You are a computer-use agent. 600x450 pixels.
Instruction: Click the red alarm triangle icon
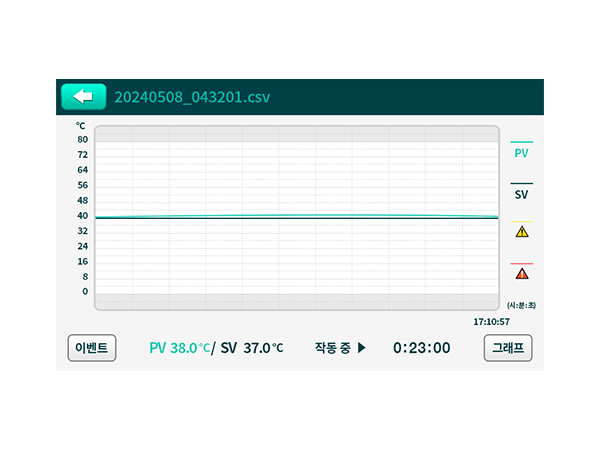521,273
